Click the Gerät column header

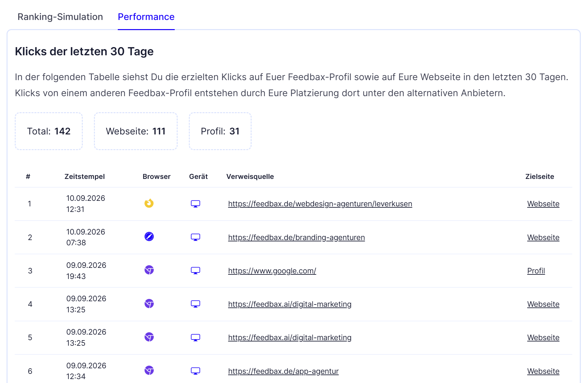[198, 177]
